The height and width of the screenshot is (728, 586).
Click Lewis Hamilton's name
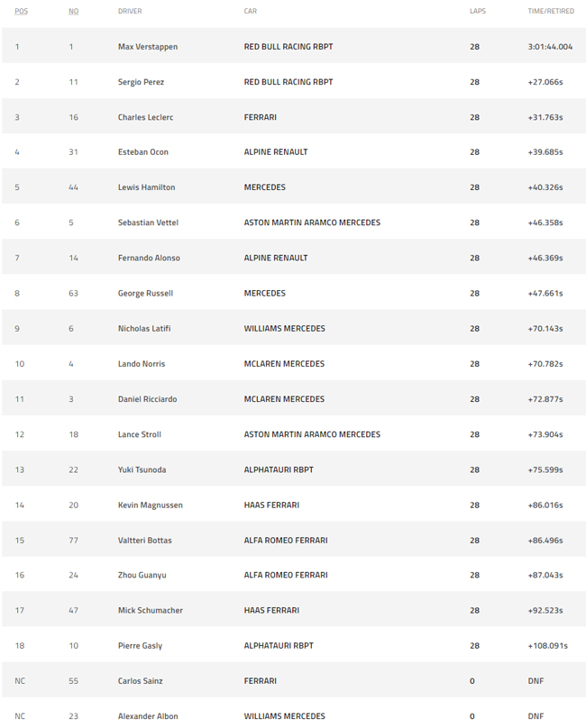click(146, 187)
